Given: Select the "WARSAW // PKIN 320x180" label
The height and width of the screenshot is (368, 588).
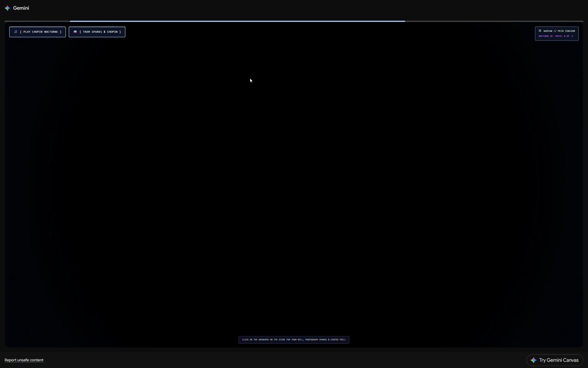Looking at the screenshot, I should (x=559, y=31).
